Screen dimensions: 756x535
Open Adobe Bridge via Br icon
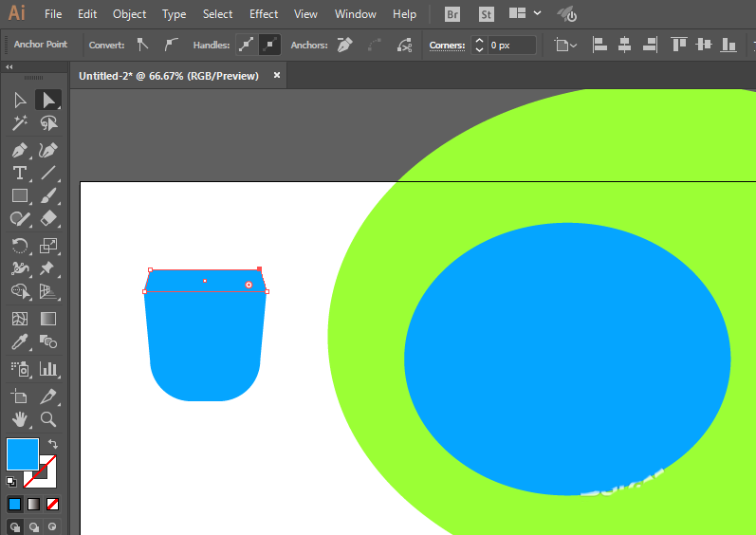pyautogui.click(x=452, y=14)
